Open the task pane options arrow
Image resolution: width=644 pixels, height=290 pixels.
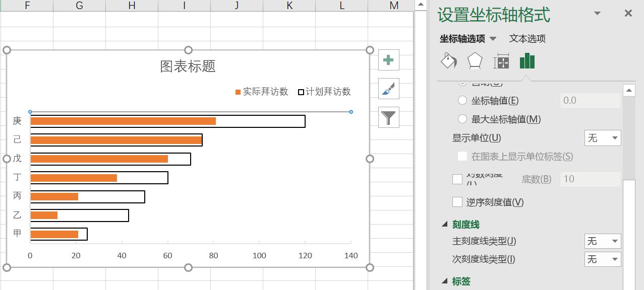pos(598,14)
